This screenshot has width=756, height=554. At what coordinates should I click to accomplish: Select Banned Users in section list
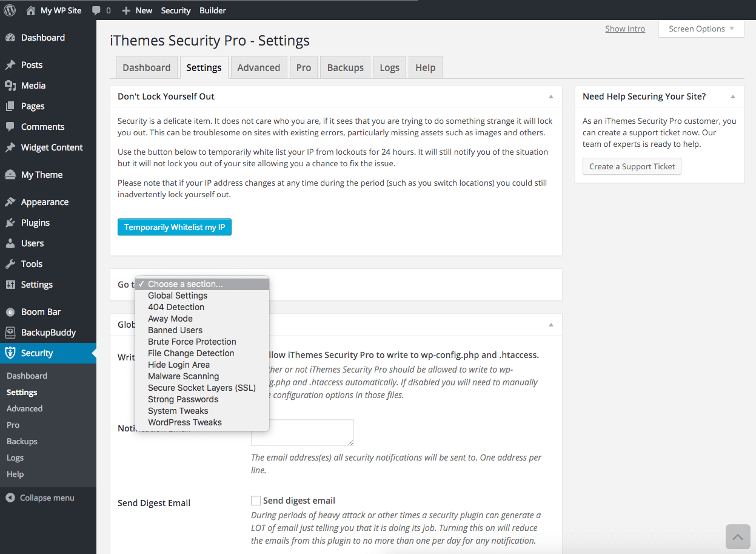pyautogui.click(x=202, y=330)
